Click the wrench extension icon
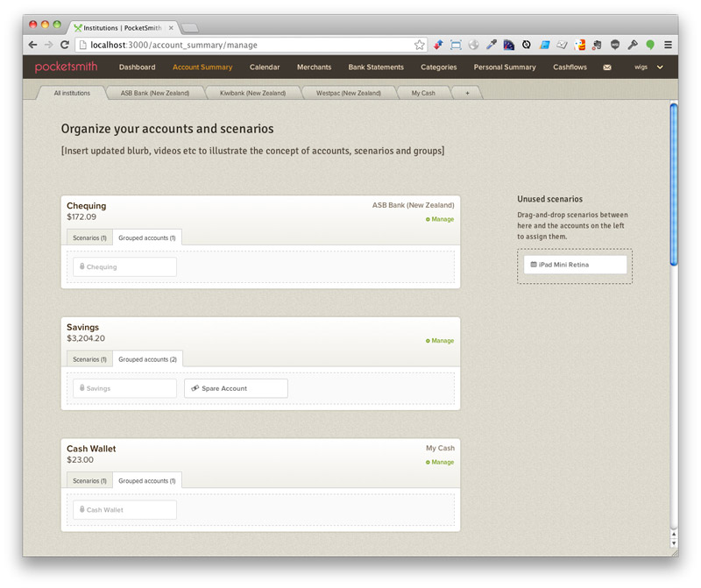701x588 pixels. coord(633,45)
